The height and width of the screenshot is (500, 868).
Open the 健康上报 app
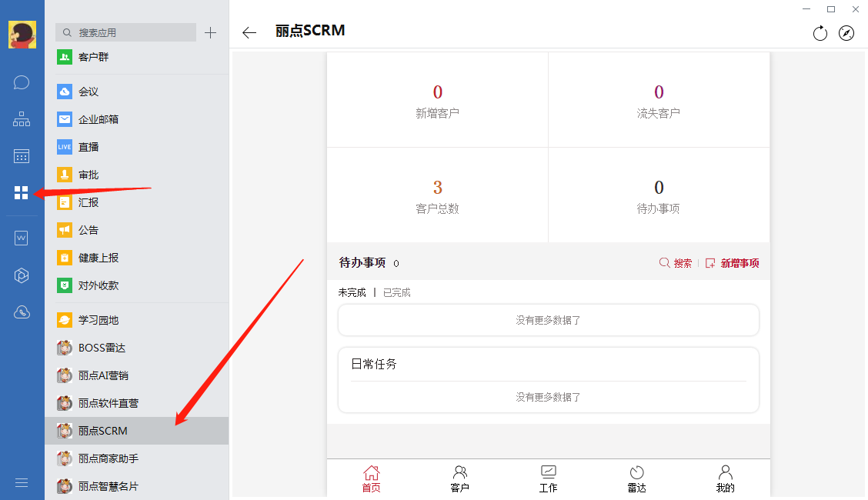137,258
